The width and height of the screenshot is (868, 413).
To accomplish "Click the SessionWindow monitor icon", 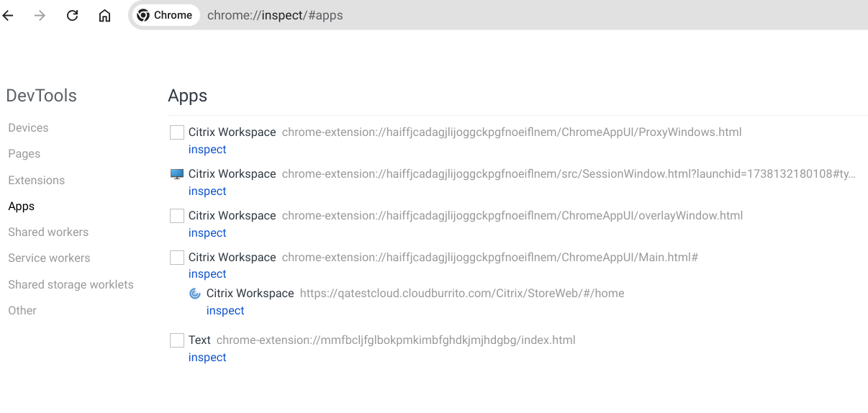I will (x=177, y=174).
